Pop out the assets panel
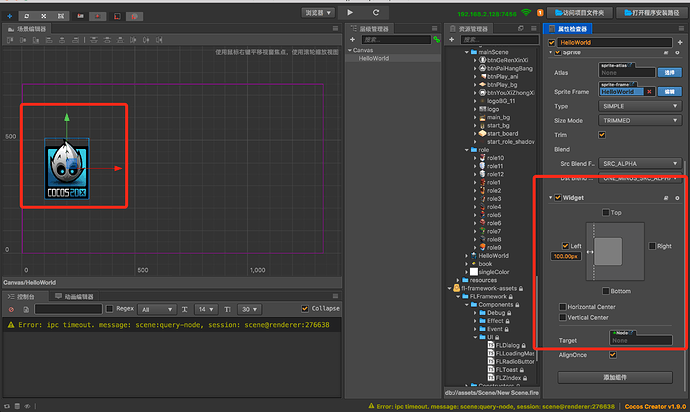690x412 pixels. click(521, 28)
